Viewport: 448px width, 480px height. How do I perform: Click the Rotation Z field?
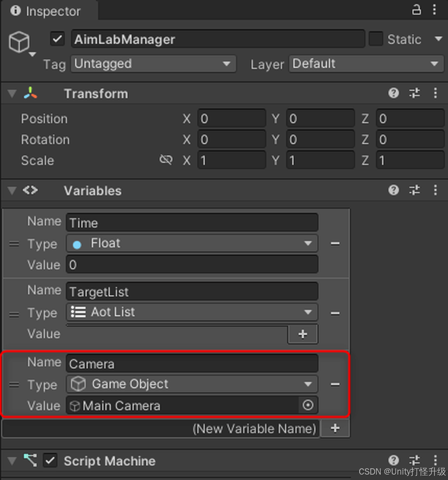pos(410,139)
